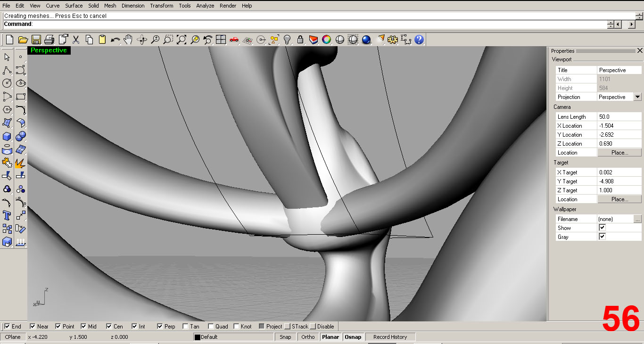
Task: Uncheck the Point osnap checkbox
Action: 58,326
